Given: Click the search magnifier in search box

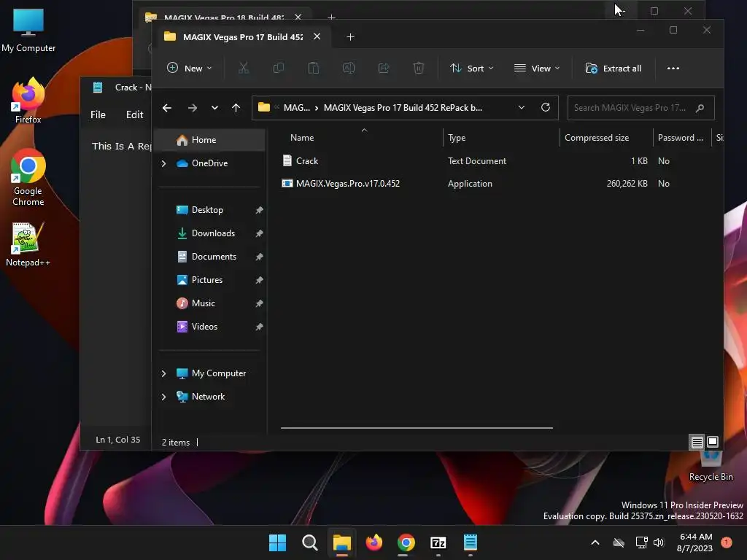Looking at the screenshot, I should pyautogui.click(x=700, y=108).
